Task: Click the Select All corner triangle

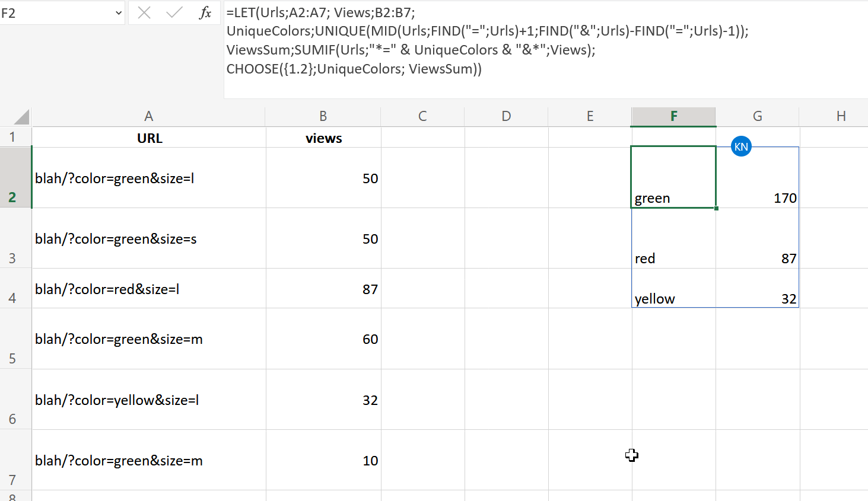Action: click(x=21, y=116)
